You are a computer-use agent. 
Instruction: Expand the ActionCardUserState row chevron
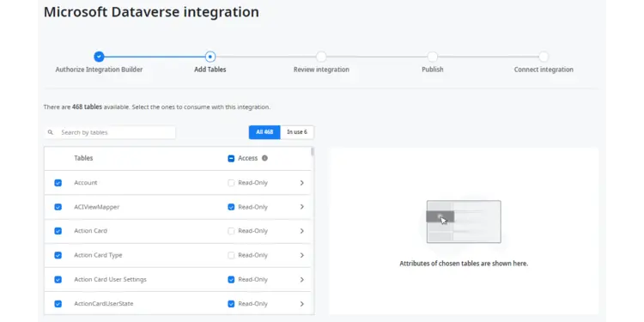tap(302, 304)
